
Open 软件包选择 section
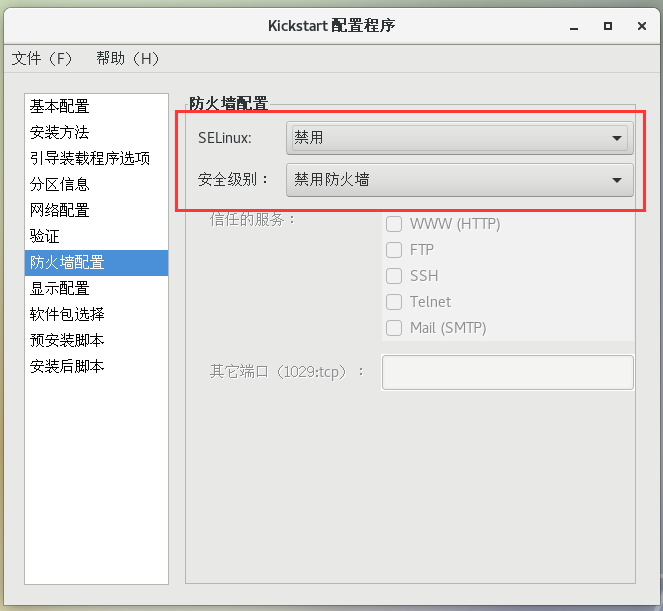(96, 314)
